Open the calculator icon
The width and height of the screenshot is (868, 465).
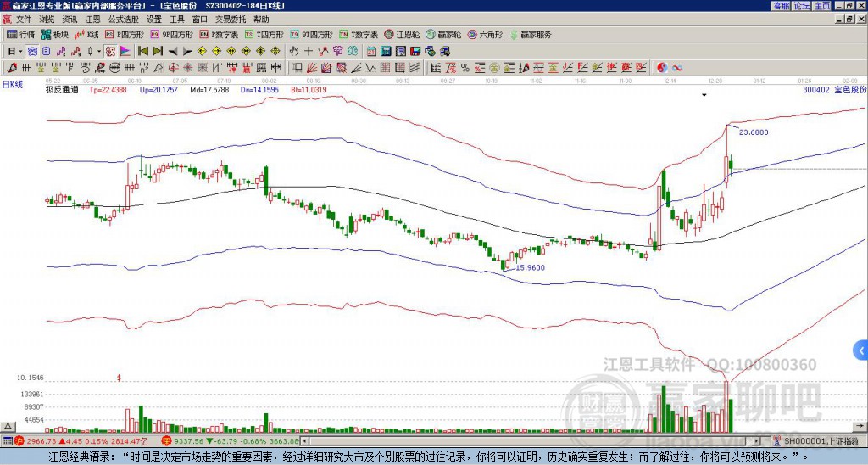tap(387, 52)
